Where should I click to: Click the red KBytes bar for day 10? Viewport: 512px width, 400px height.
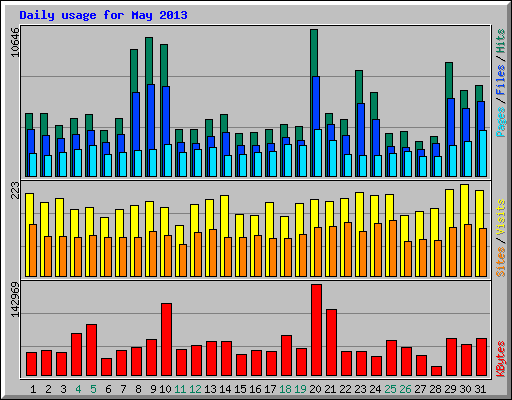pyautogui.click(x=167, y=340)
